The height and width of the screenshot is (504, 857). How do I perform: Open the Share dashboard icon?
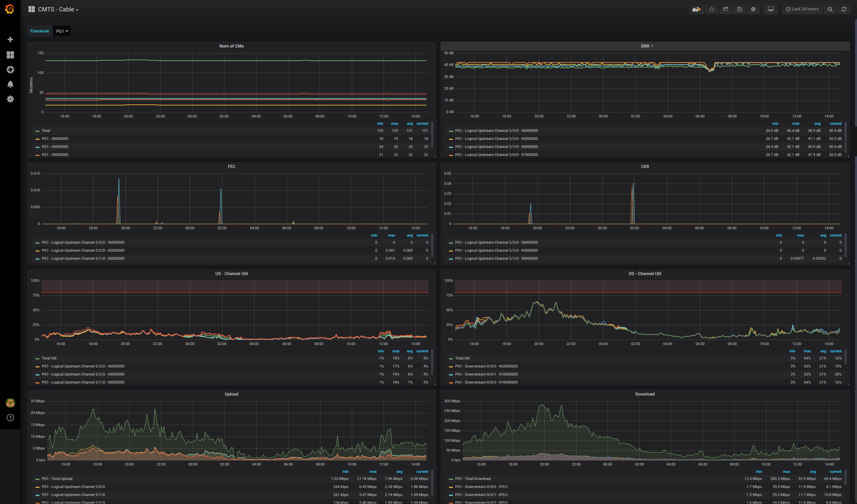(725, 9)
